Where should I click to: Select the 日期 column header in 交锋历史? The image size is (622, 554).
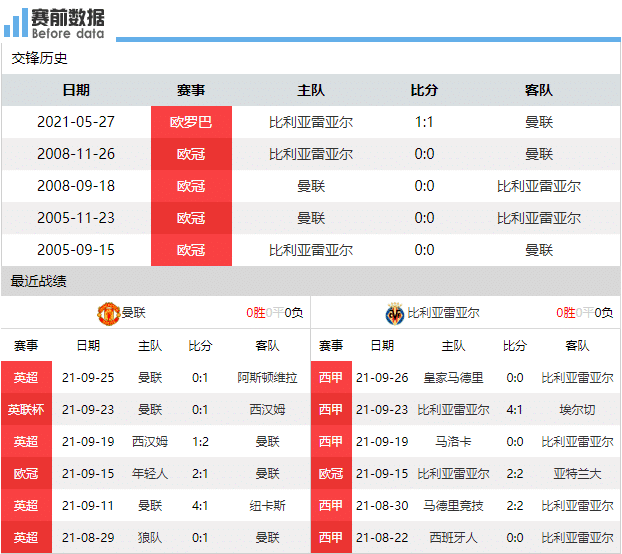[x=76, y=90]
